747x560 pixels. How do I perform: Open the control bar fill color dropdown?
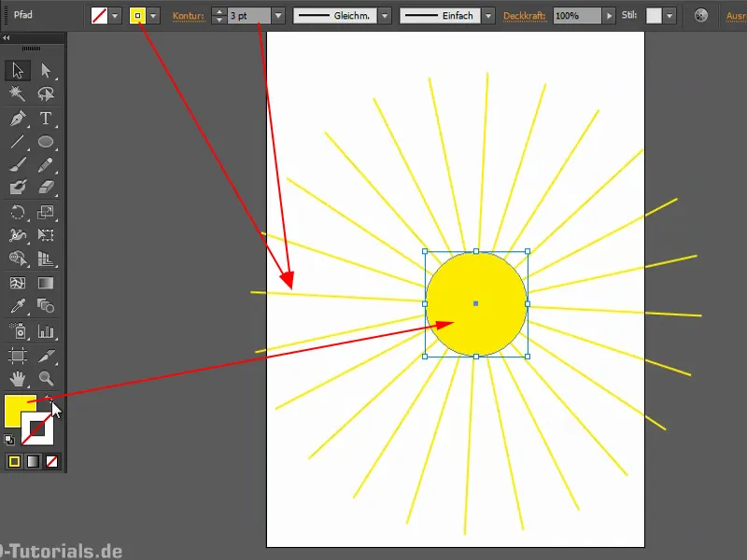tap(115, 16)
